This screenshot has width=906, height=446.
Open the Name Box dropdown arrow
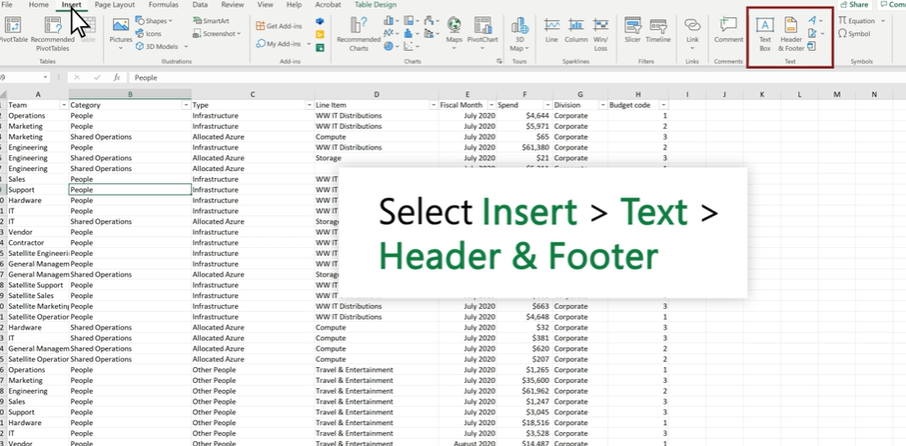45,77
